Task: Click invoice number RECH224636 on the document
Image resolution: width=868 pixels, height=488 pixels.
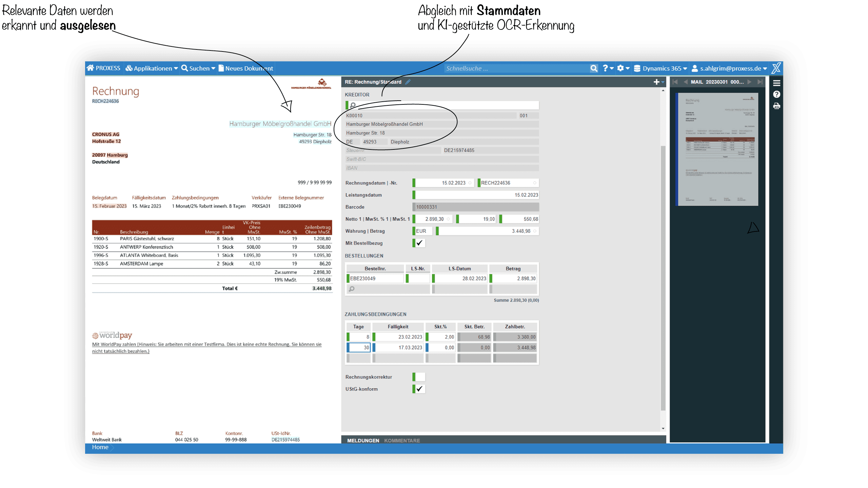Action: pos(105,101)
